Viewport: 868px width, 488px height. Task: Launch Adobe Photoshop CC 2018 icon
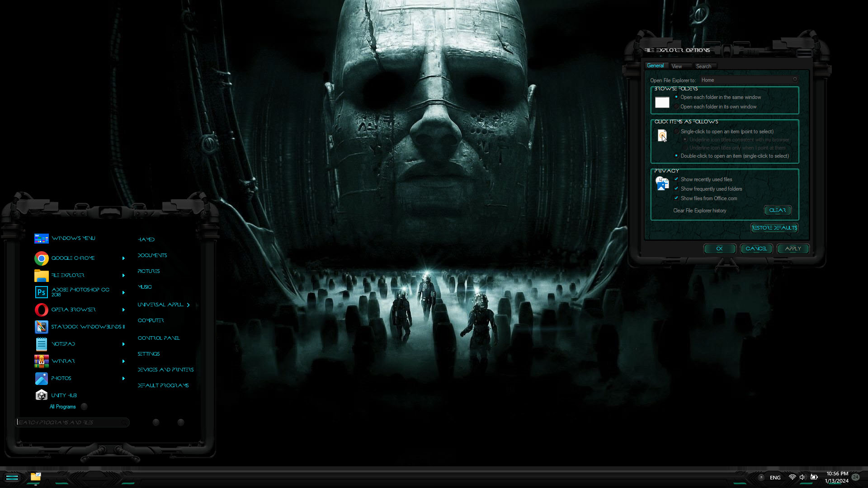tap(41, 292)
